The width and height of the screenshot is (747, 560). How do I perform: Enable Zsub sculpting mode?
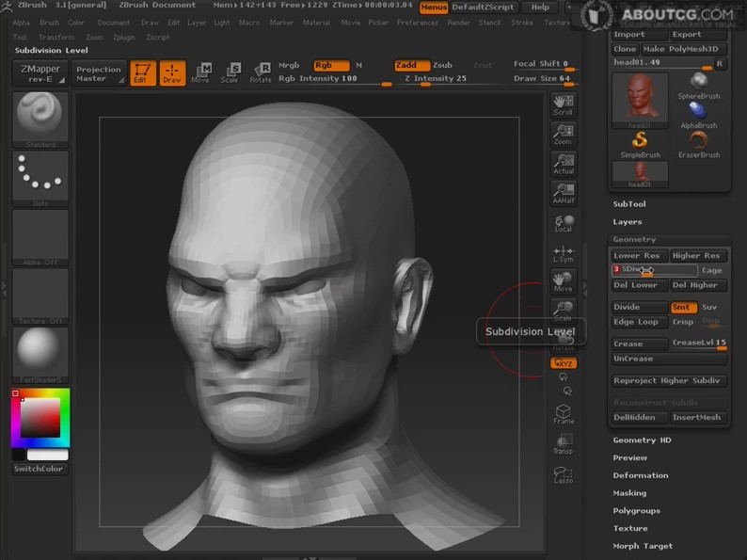coord(442,65)
